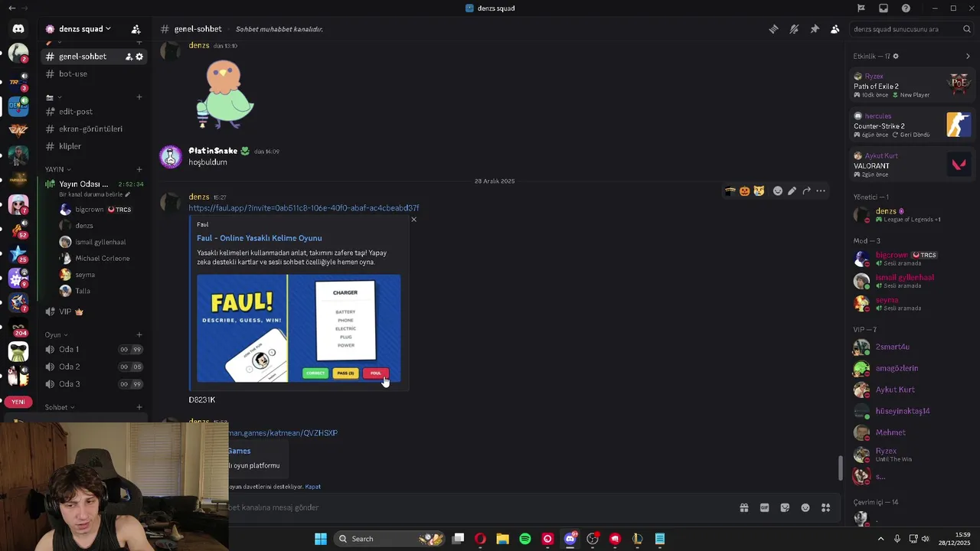Open katmean games invite link

(x=283, y=433)
